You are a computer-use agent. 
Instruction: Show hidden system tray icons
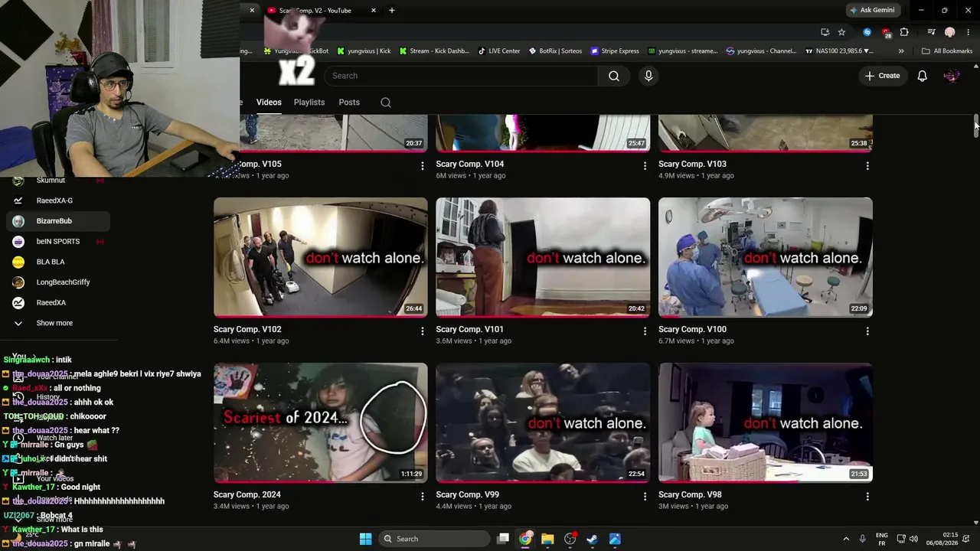[846, 539]
